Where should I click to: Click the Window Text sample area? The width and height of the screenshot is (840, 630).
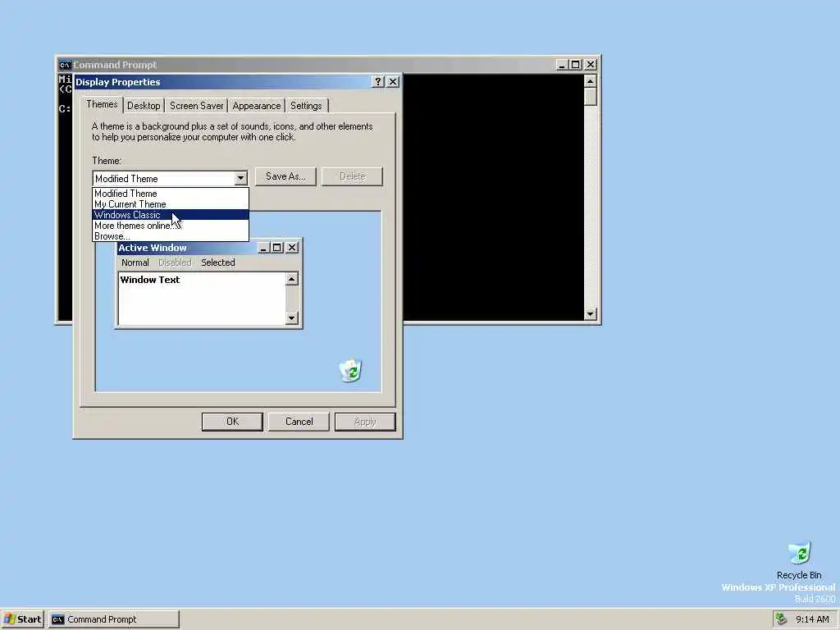pos(202,299)
